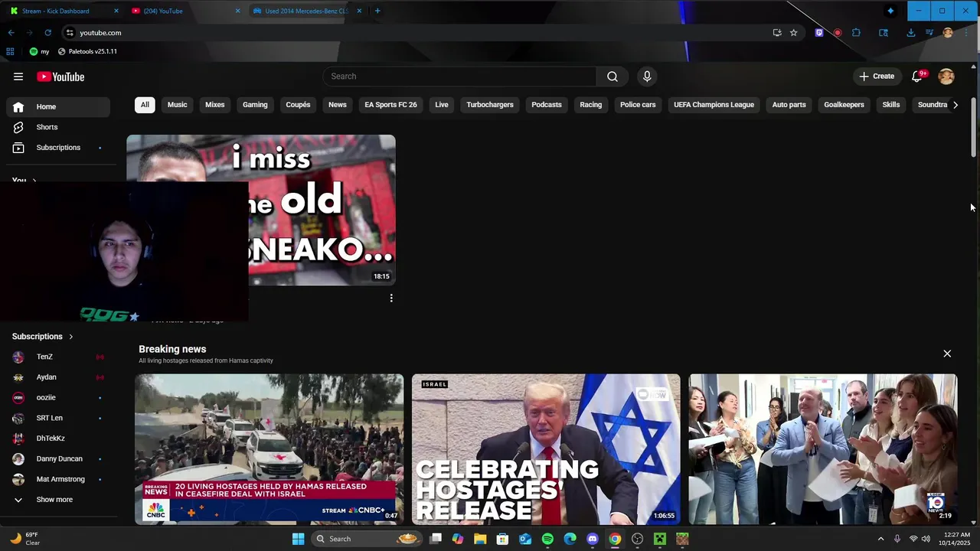980x551 pixels.
Task: Open Spotify from the taskbar
Action: [547, 539]
